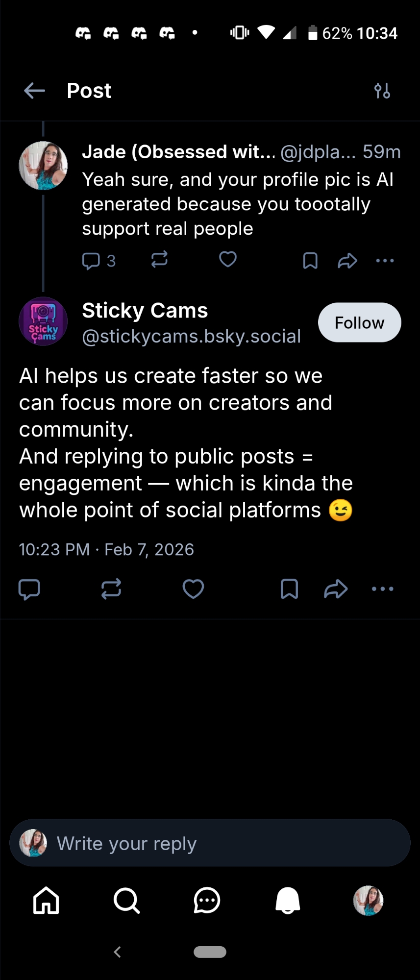Go to Home tab
The width and height of the screenshot is (420, 980).
coord(46,901)
